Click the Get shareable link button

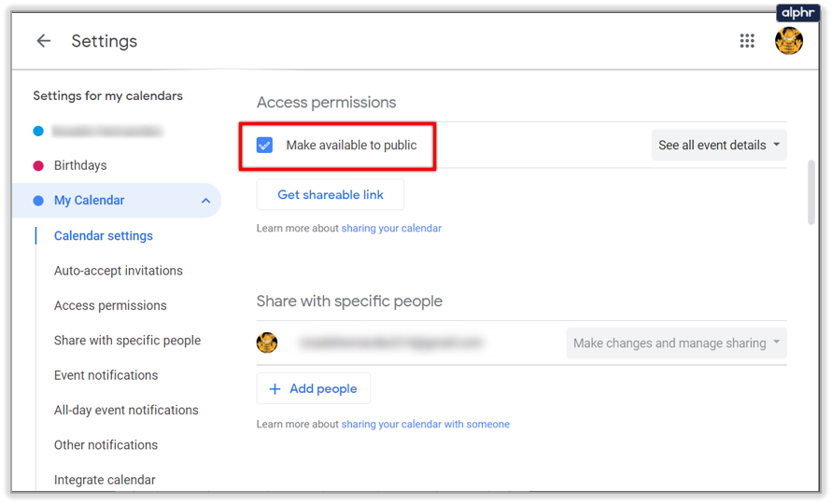331,195
